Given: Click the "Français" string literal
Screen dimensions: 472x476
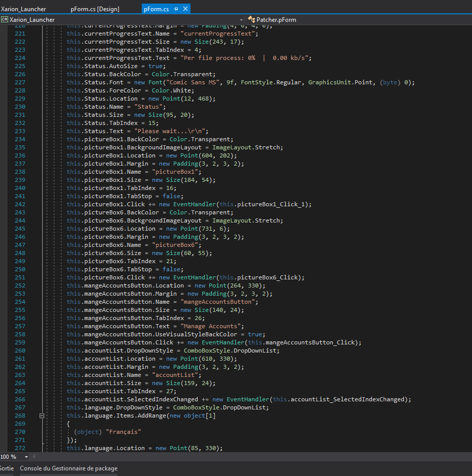Looking at the screenshot, I should coord(122,432).
